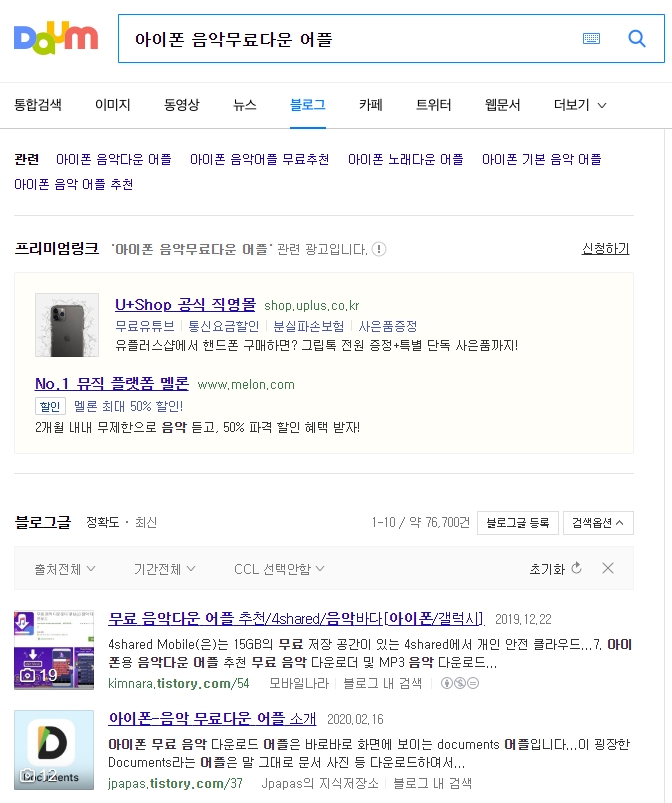Click related search 아이폰 노래다운 어플

[406, 160]
